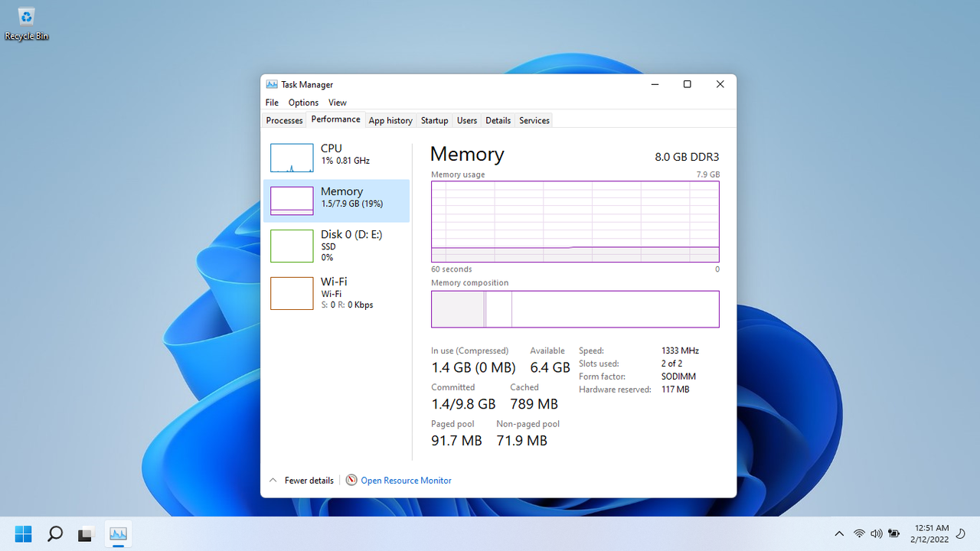Screen dimensions: 980x551
Task: Open the File menu
Action: point(272,103)
